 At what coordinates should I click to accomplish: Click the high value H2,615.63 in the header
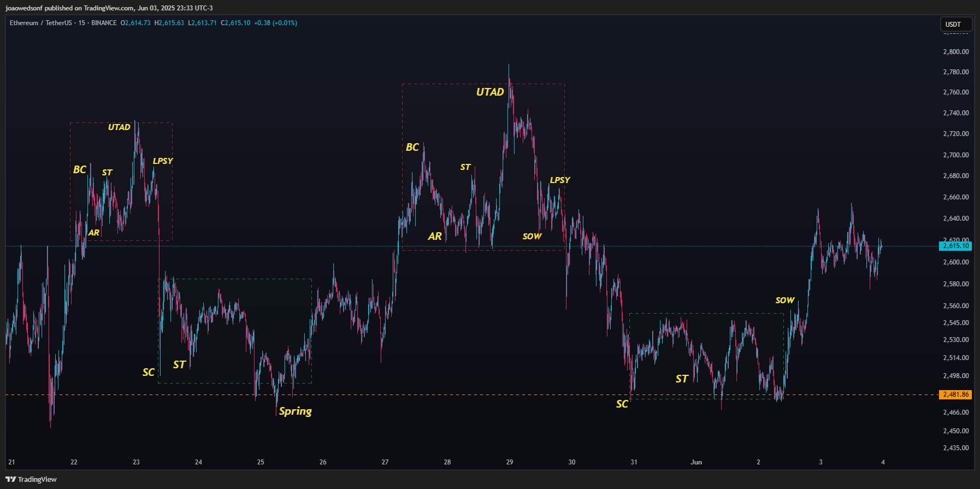[169, 23]
